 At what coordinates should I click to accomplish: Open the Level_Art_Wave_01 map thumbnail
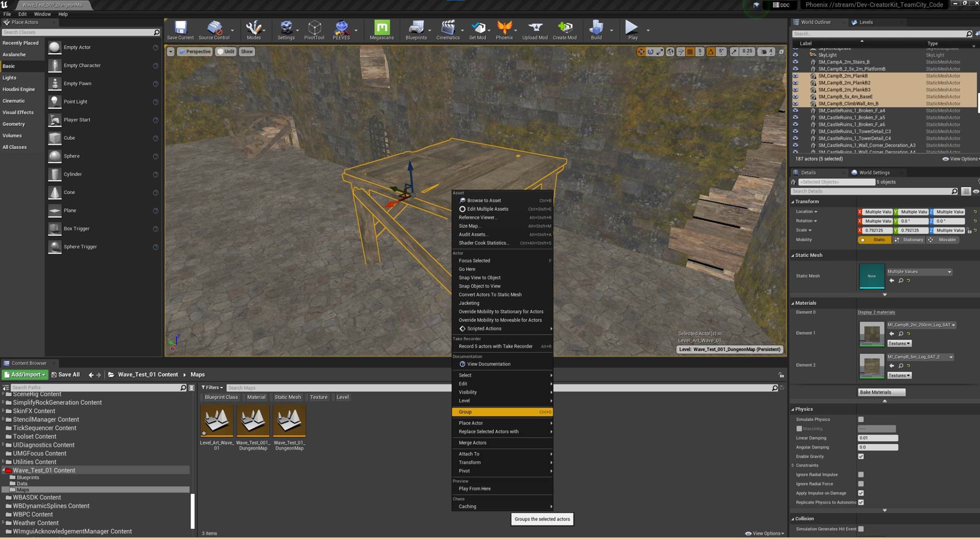[217, 421]
